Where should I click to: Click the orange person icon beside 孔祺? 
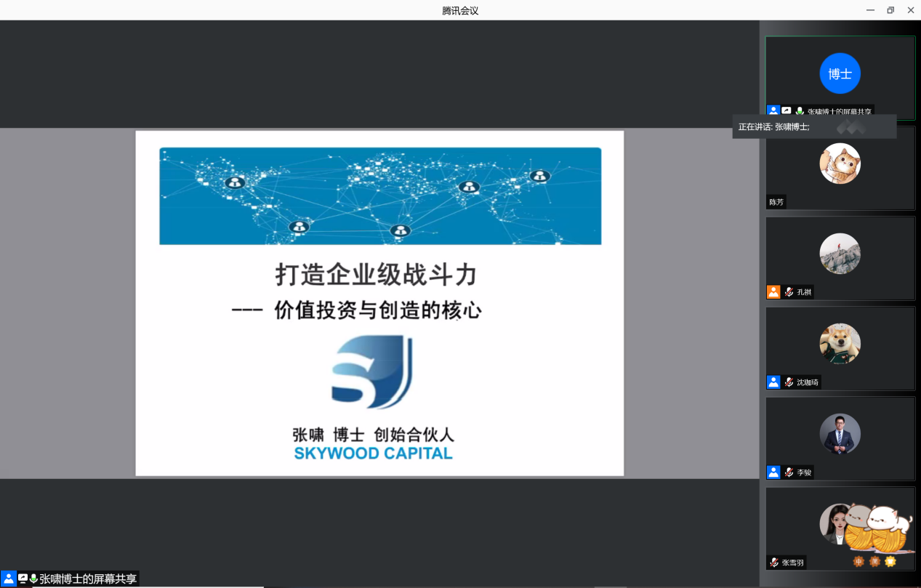(773, 292)
